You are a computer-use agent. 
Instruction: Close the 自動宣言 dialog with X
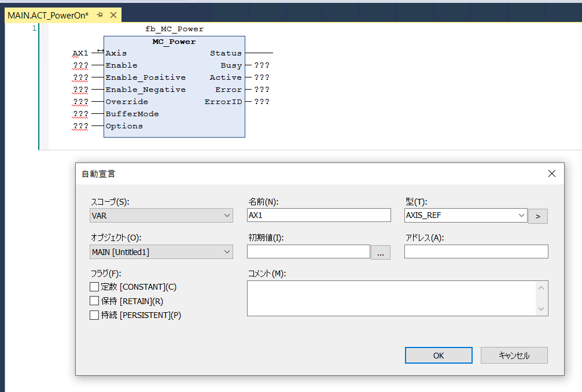[x=551, y=173]
